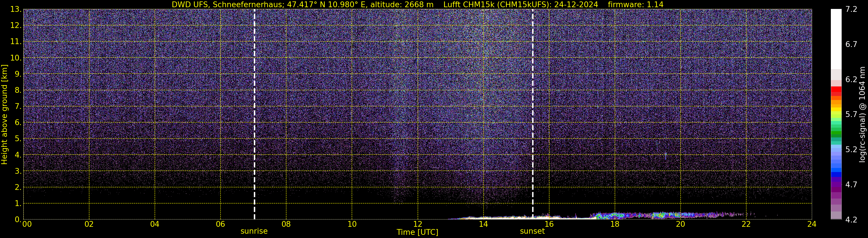
Task: Click the 1 km tick label on the height axis
Action: click(18, 203)
